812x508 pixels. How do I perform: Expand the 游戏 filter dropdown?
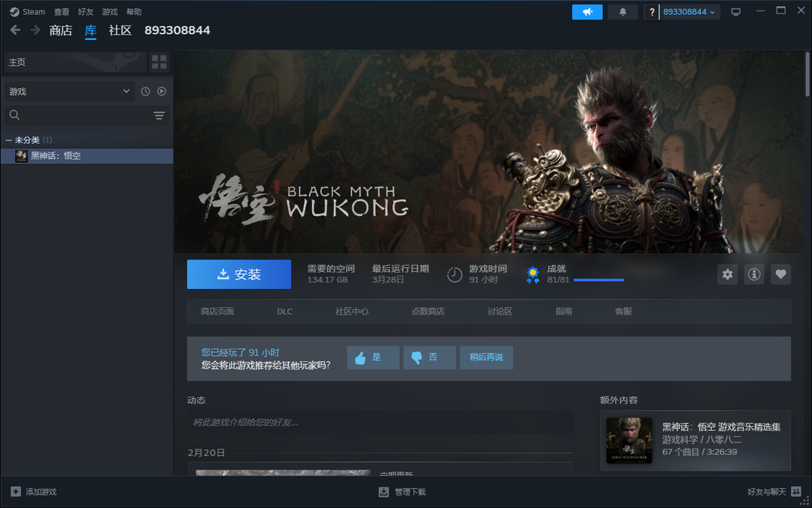point(69,91)
